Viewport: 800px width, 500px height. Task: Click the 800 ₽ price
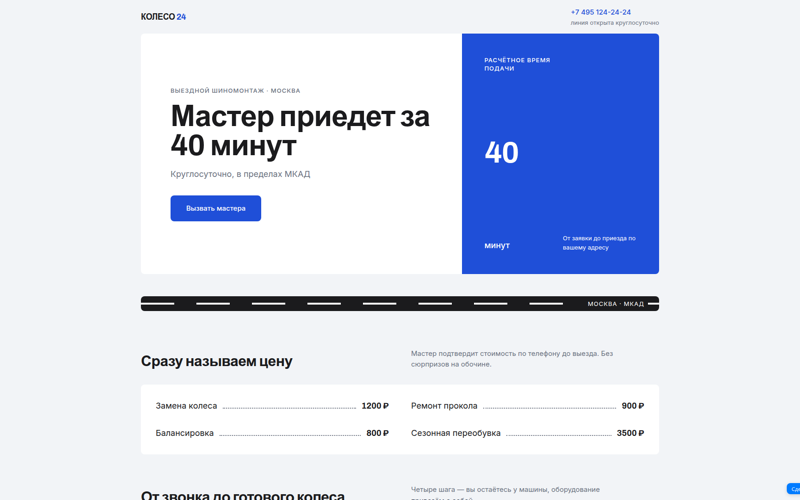(378, 433)
